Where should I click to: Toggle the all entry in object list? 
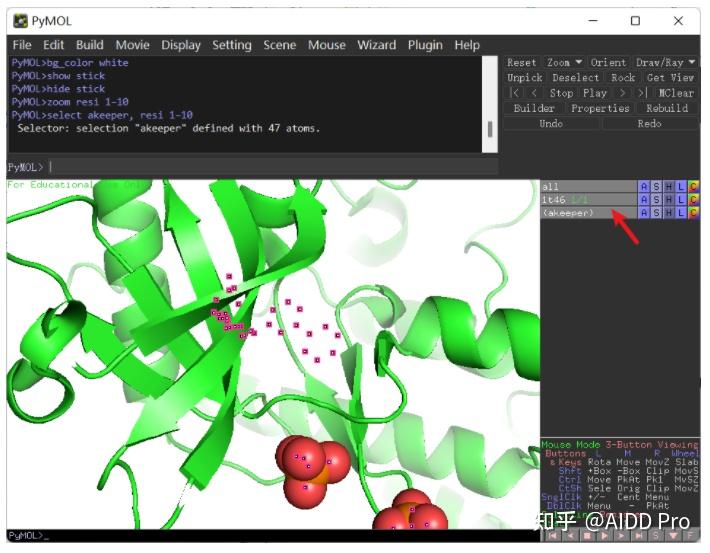click(x=588, y=187)
